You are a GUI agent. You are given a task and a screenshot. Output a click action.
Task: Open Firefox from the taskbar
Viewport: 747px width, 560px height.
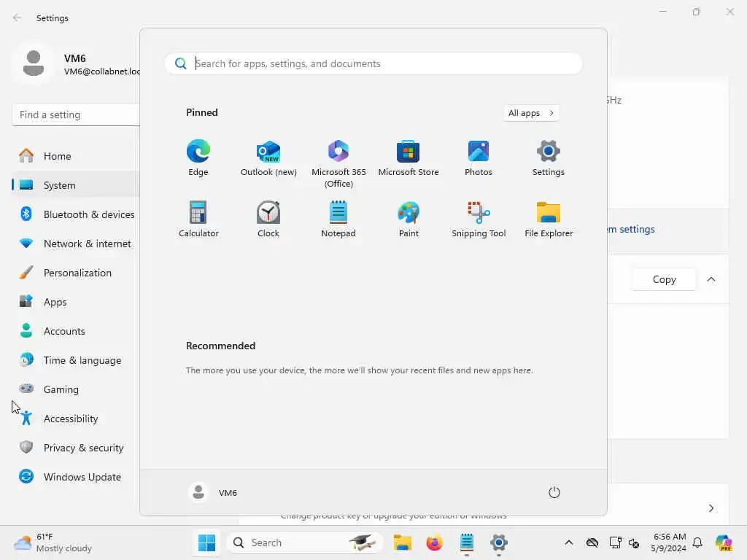pos(435,542)
